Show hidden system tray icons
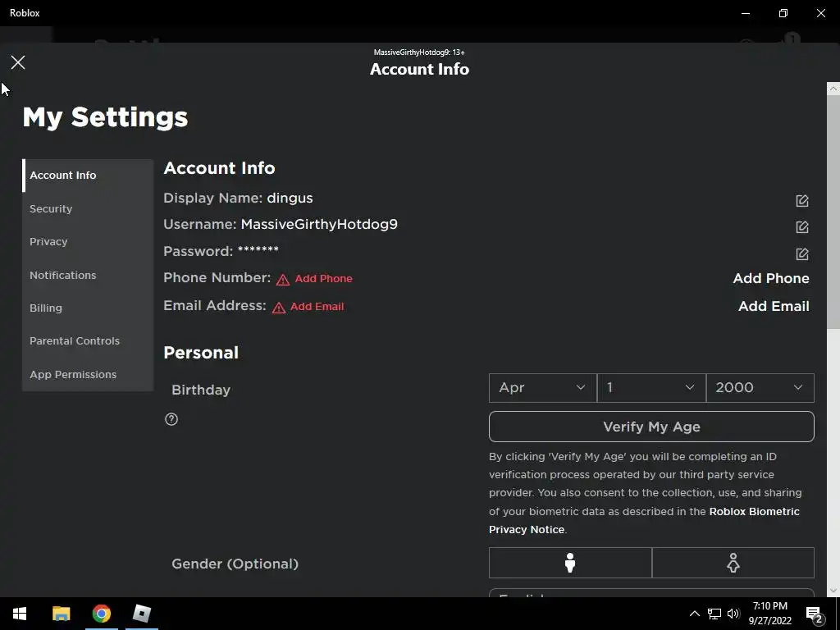Screen dimensions: 840x630 [694, 614]
